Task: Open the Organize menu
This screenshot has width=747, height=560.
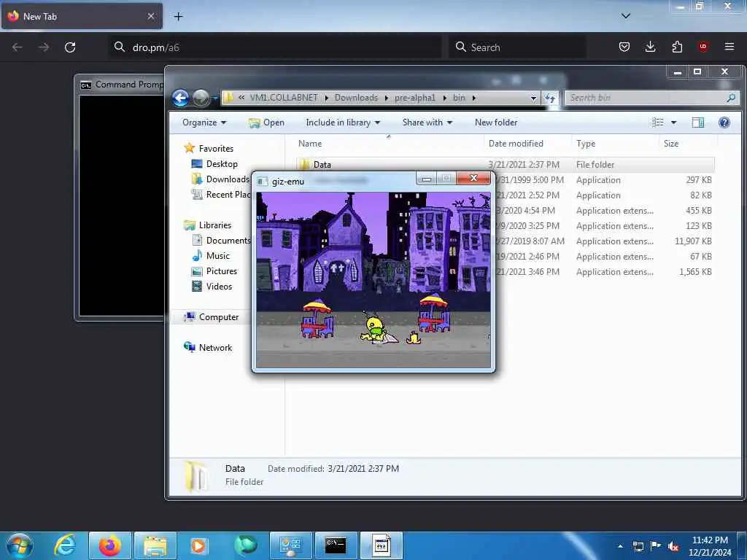Action: [204, 122]
